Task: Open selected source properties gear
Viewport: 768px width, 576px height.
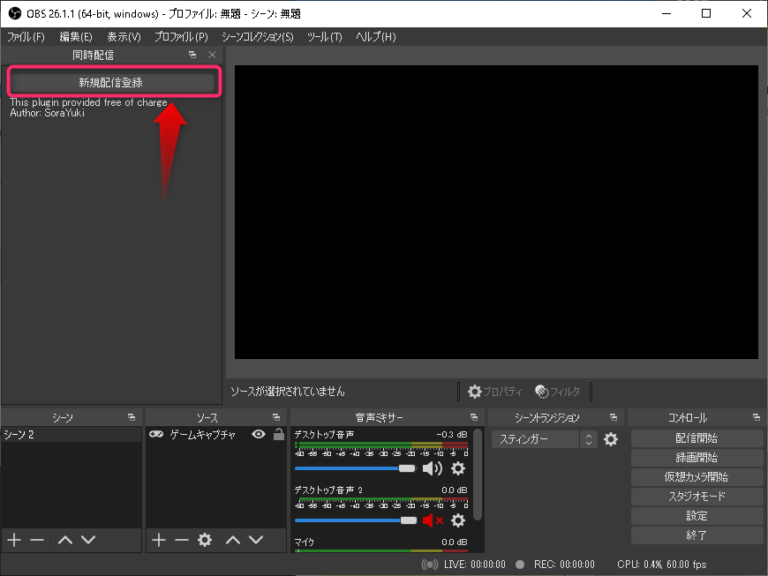Action: [205, 540]
